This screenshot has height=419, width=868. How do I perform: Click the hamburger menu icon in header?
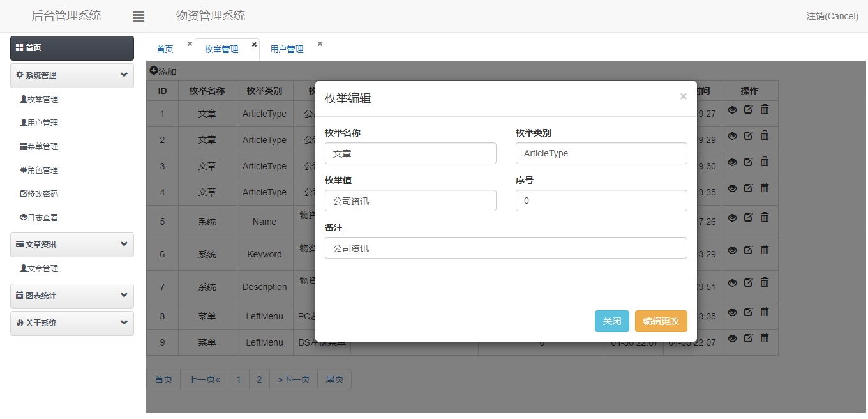(138, 17)
